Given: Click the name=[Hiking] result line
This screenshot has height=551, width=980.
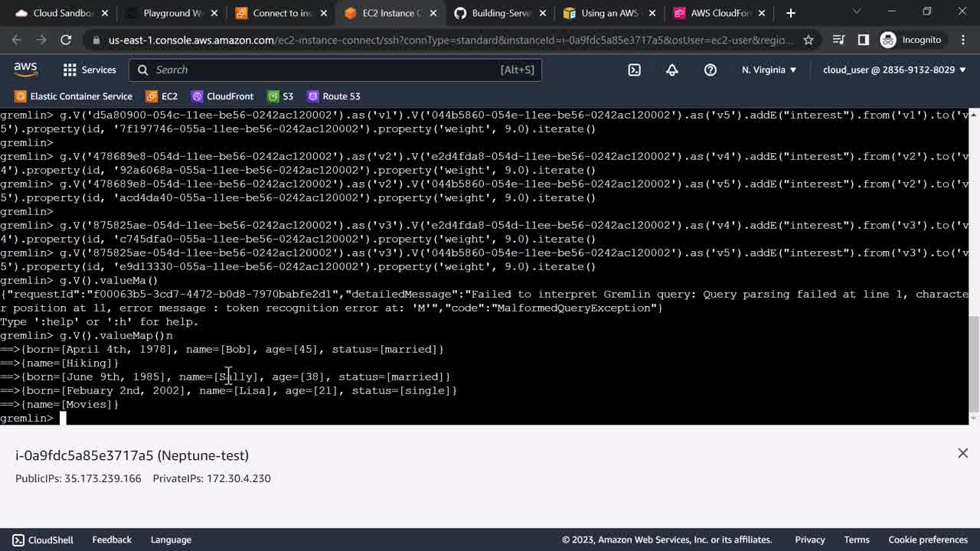Looking at the screenshot, I should click(60, 363).
